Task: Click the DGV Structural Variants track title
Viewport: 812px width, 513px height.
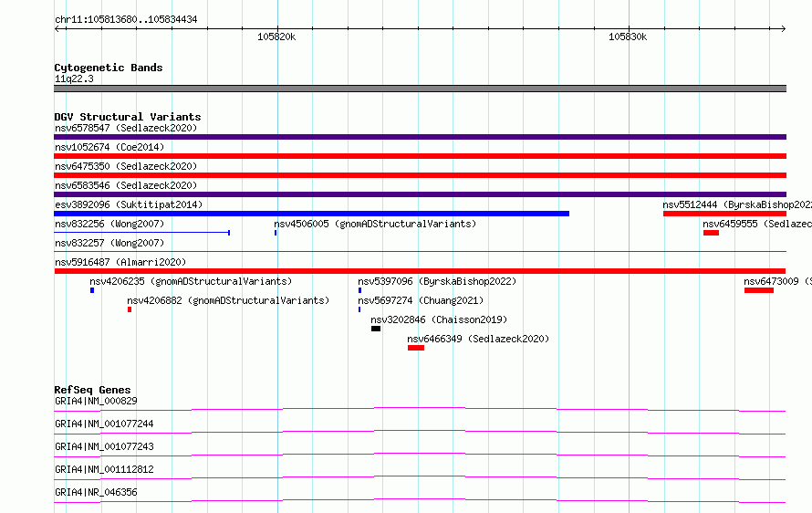Action: click(x=128, y=117)
